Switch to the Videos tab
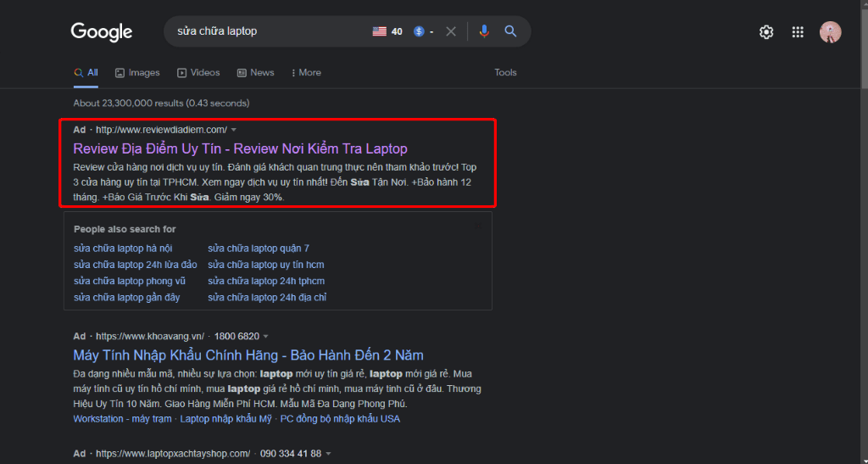868x464 pixels. click(198, 73)
